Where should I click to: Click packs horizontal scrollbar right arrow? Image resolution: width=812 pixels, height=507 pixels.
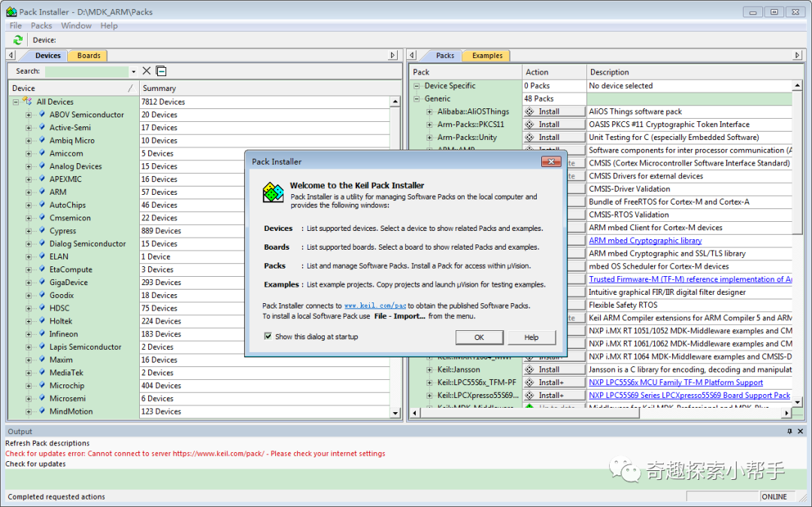coord(786,413)
